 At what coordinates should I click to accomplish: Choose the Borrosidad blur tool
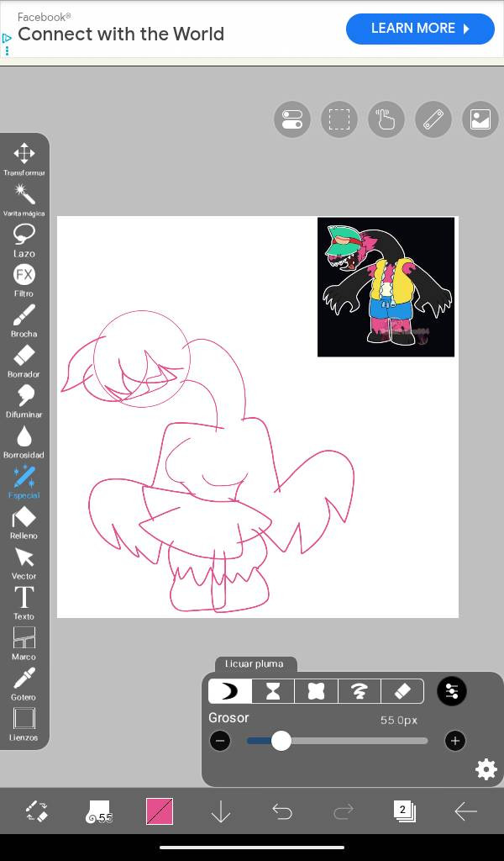click(24, 442)
